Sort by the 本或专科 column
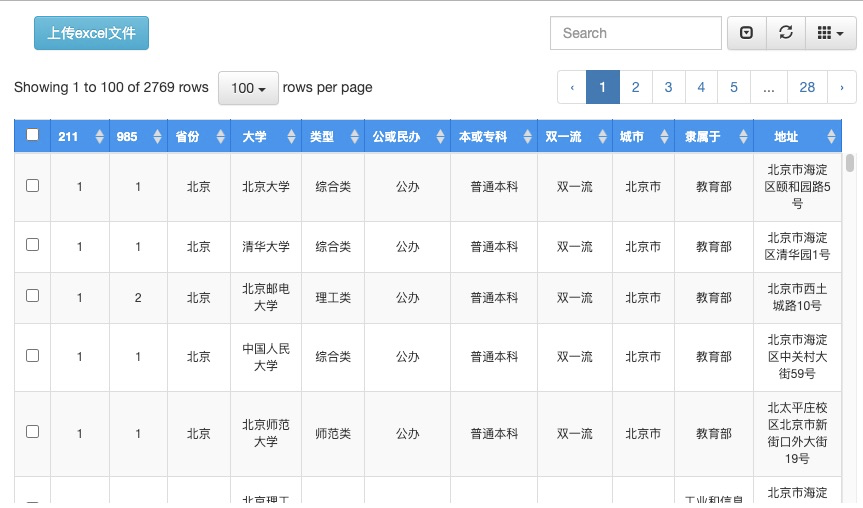 494,136
